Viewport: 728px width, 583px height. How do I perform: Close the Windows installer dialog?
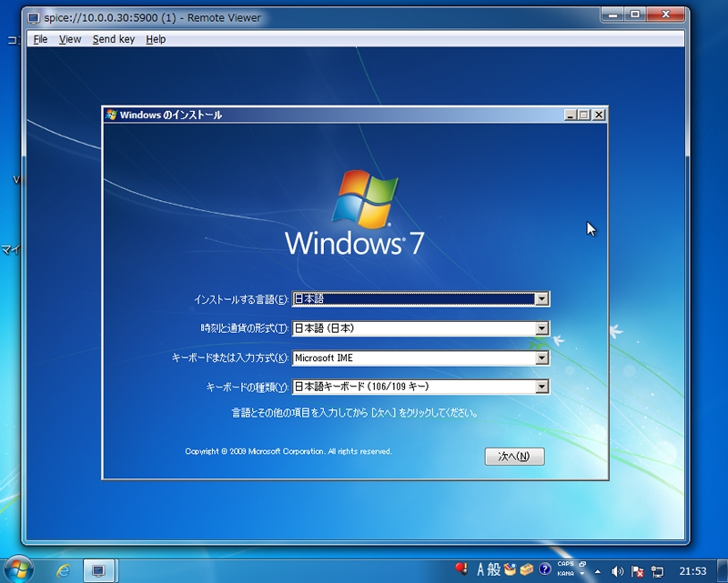pyautogui.click(x=599, y=115)
